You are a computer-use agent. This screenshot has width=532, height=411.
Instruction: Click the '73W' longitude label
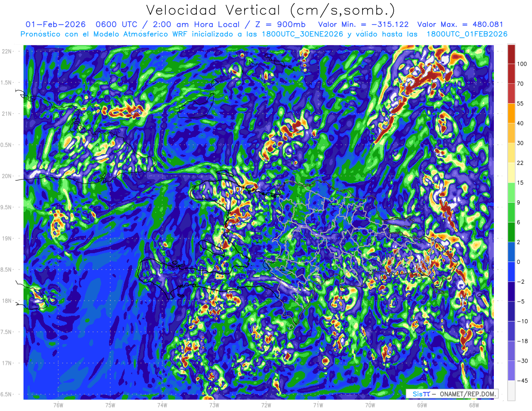coord(214,405)
